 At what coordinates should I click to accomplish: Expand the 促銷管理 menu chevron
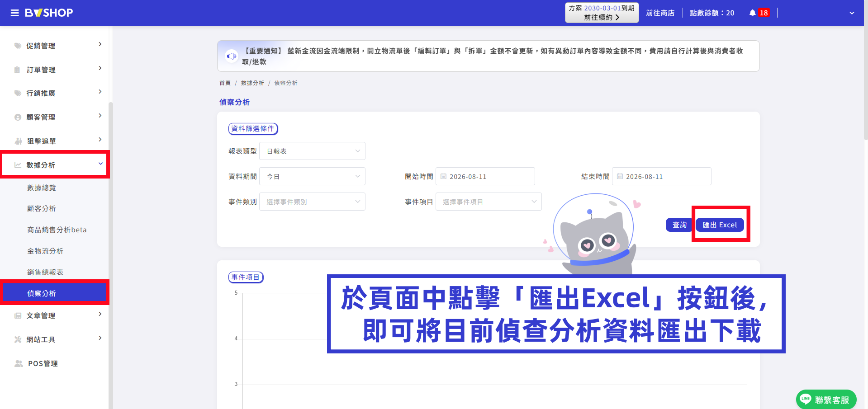point(100,44)
